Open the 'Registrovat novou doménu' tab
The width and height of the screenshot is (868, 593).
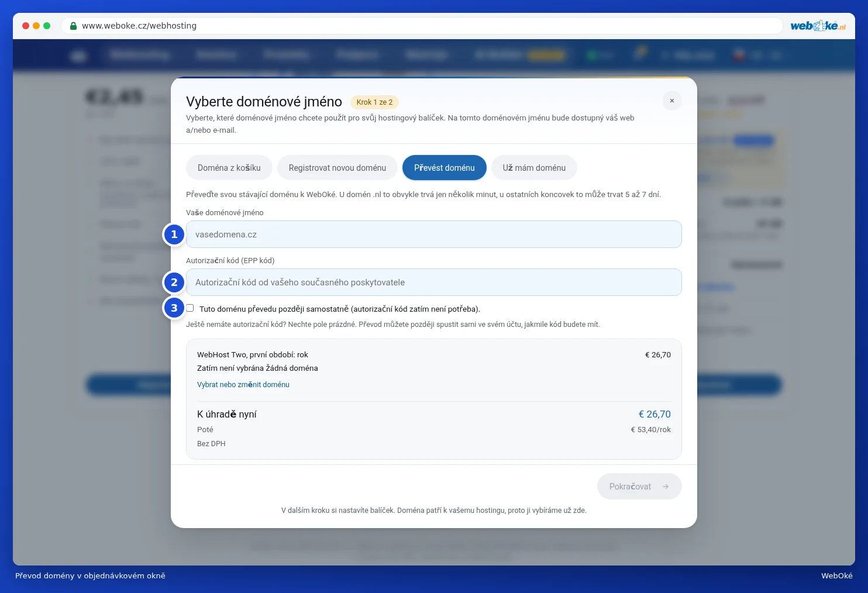(337, 168)
